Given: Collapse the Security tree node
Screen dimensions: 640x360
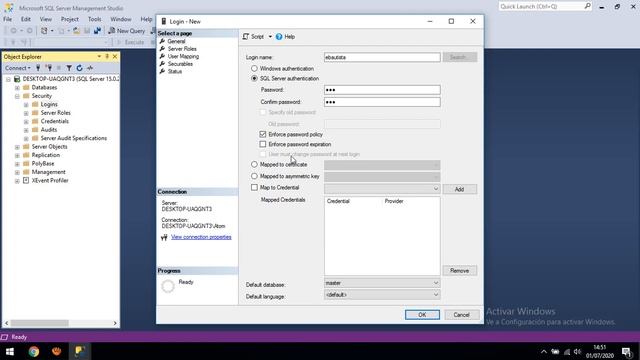Looking at the screenshot, I should (x=17, y=96).
